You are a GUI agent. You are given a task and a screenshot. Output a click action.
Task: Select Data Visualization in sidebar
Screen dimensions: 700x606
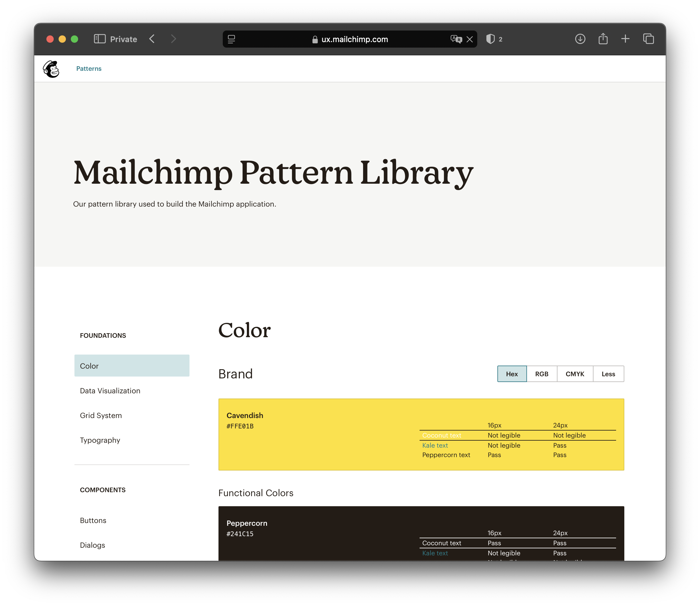pyautogui.click(x=110, y=391)
